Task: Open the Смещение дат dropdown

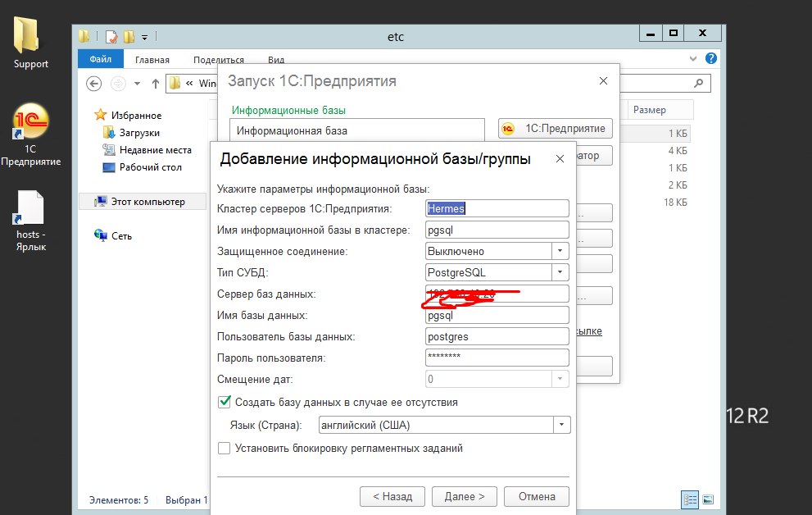Action: pyautogui.click(x=560, y=379)
